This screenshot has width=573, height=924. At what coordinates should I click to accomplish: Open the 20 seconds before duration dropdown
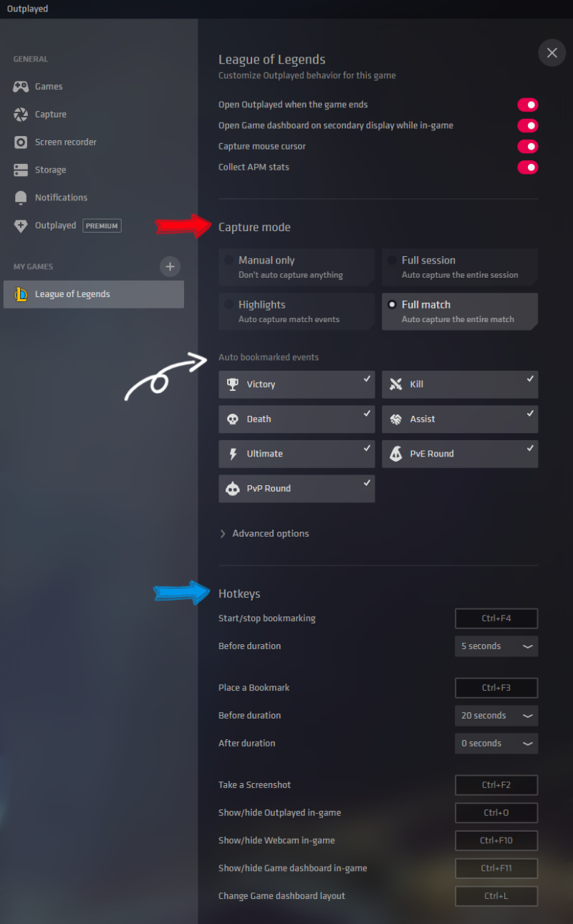496,716
